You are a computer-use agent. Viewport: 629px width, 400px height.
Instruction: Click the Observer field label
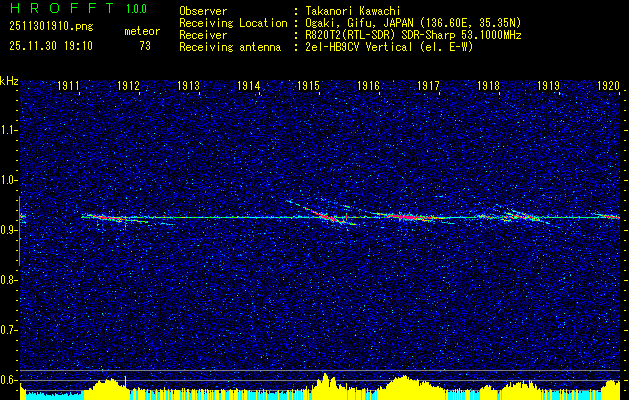pyautogui.click(x=203, y=11)
